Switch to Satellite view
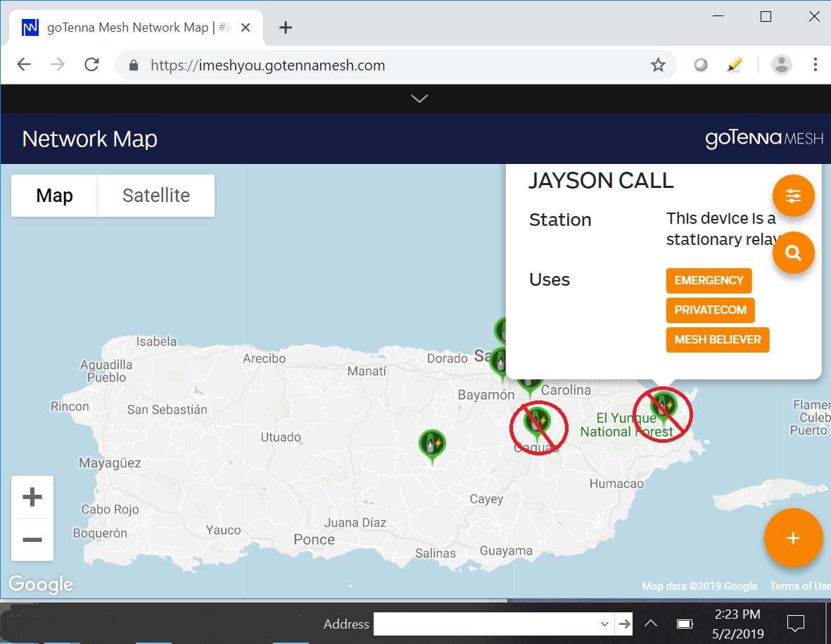 (x=156, y=196)
